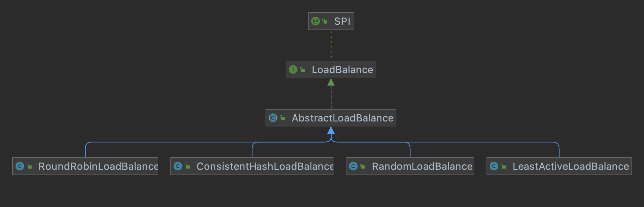Click the abstract class icon on AbstractLoadBalance
The width and height of the screenshot is (644, 207).
pos(273,118)
